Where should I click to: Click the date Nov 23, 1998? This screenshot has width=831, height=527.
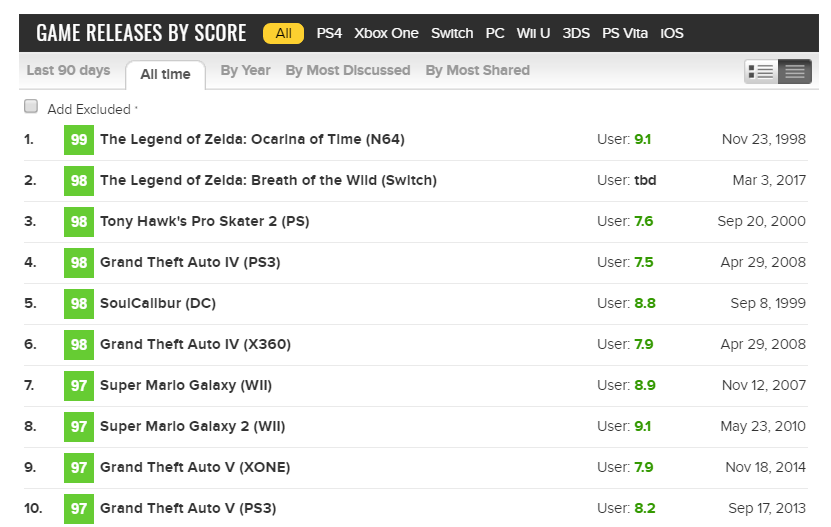click(764, 139)
